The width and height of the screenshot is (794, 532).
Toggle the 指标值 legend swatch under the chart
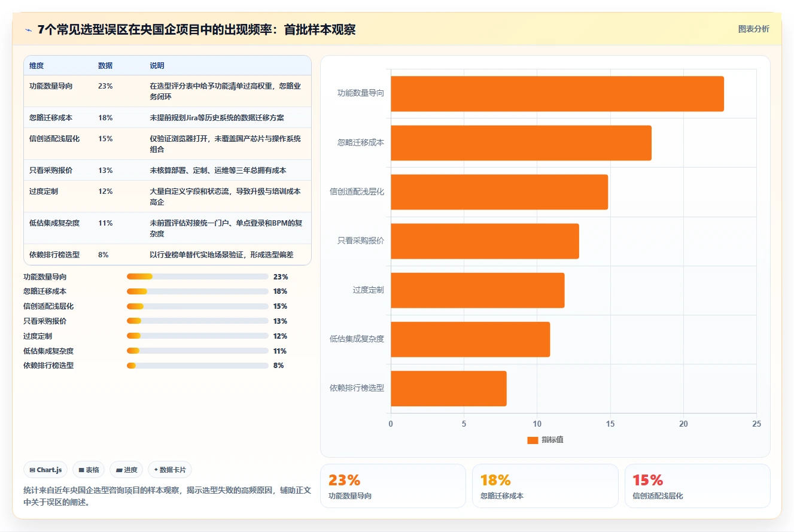point(533,440)
